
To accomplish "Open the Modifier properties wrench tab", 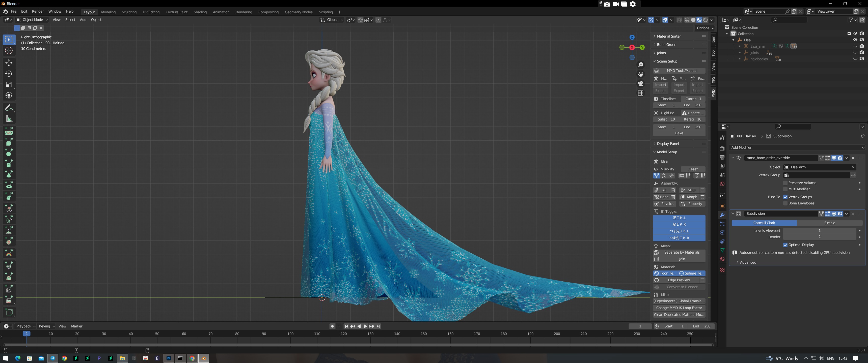I will coord(722,215).
